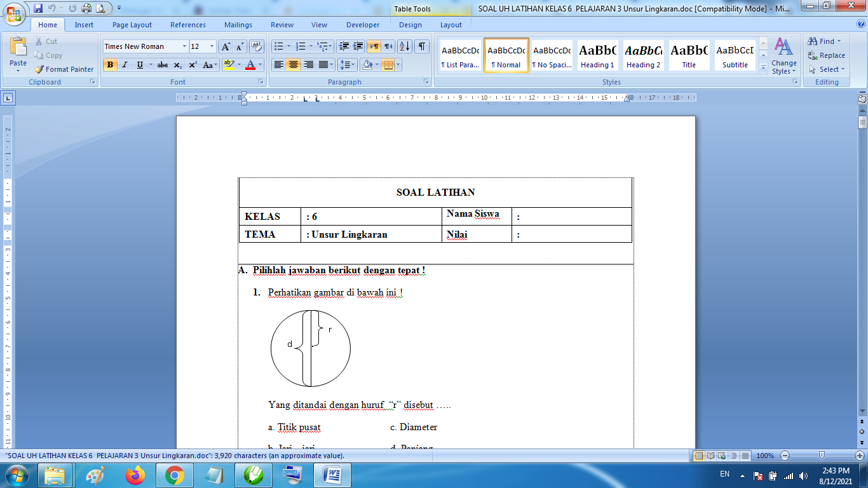Open highlight color dropdown arrow
The height and width of the screenshot is (488, 868).
point(239,65)
